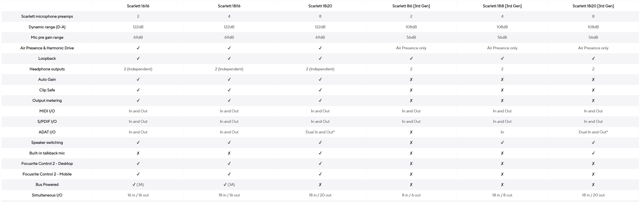
Task: Click the Scarlett 18i20 [3rd Gen] column header
Action: click(593, 6)
